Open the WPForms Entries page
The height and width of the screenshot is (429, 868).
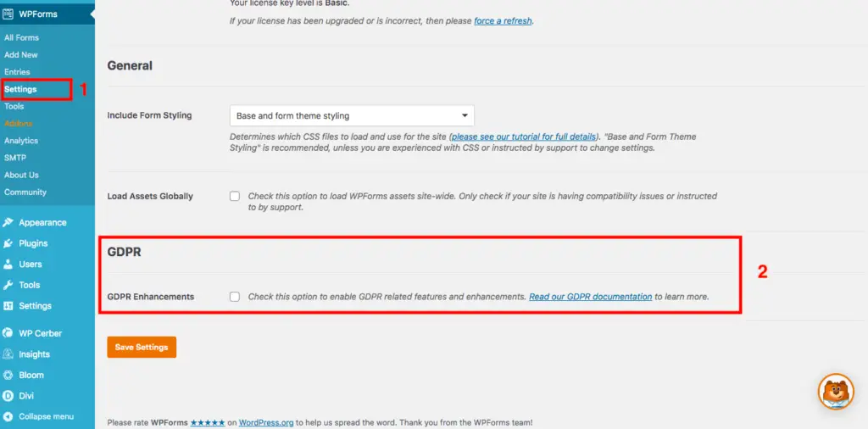tap(17, 72)
